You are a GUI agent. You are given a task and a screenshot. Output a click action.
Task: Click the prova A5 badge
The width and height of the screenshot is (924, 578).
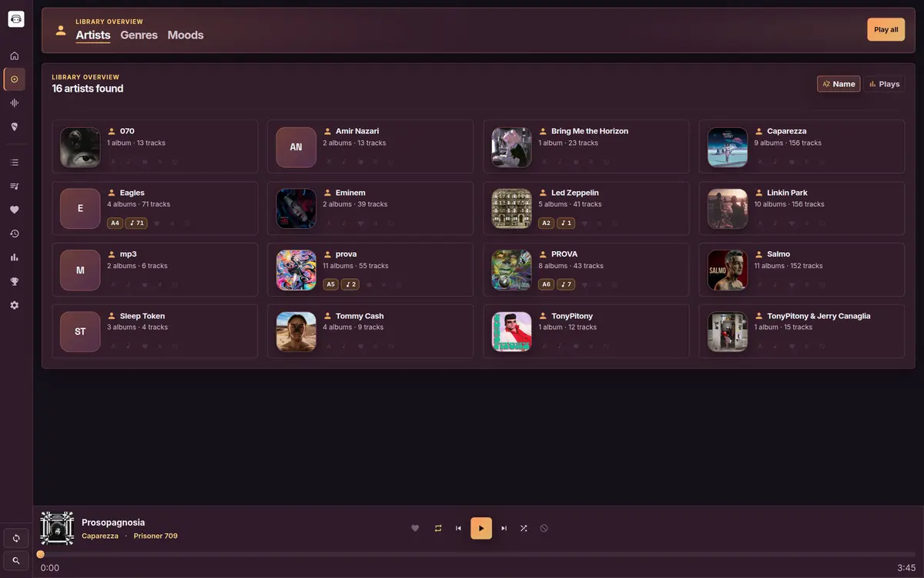(x=330, y=284)
